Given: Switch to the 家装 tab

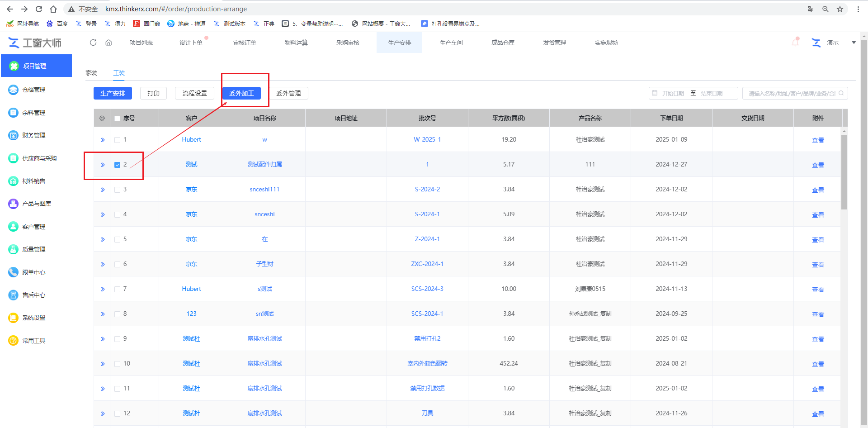Looking at the screenshot, I should (91, 73).
